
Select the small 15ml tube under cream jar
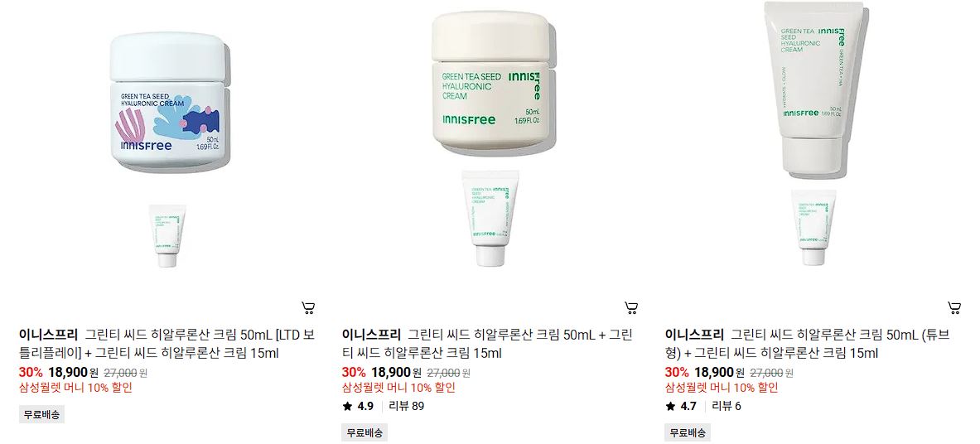tap(490, 218)
